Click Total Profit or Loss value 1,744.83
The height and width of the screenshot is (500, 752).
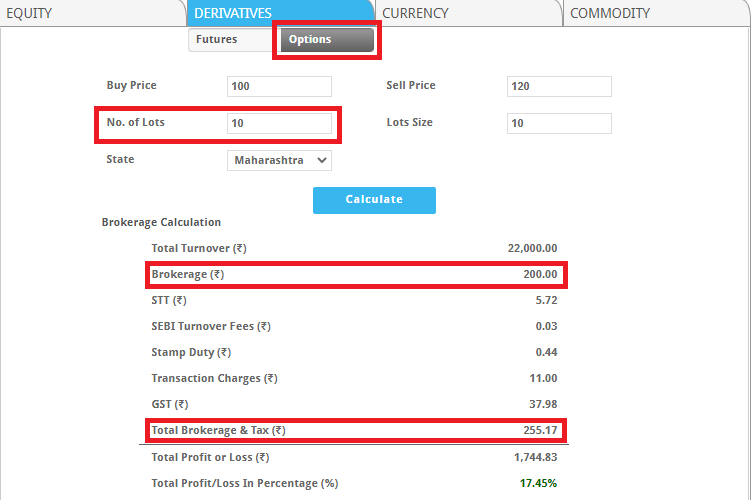[534, 457]
